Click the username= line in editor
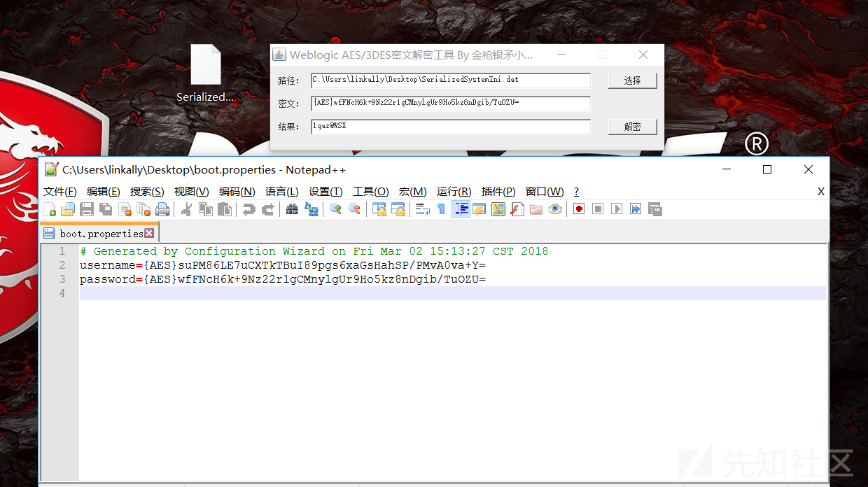Viewport: 868px width, 487px height. point(283,265)
